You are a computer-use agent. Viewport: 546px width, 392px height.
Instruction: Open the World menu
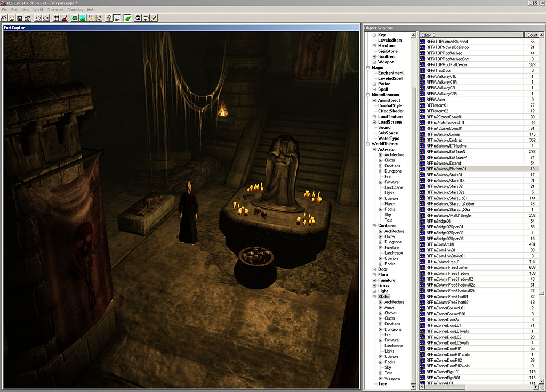38,10
